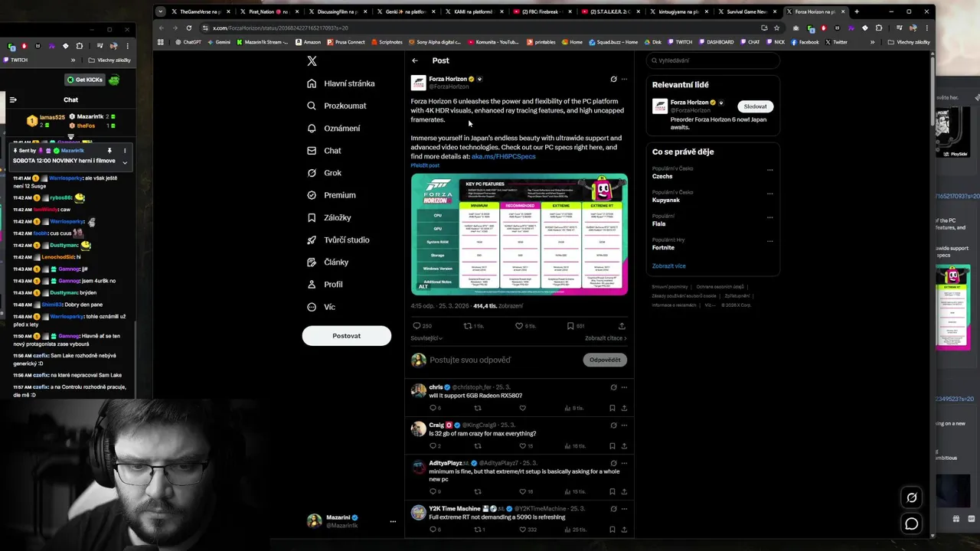Screen dimensions: 980x551
Task: Share Craig's reply
Action: point(624,446)
